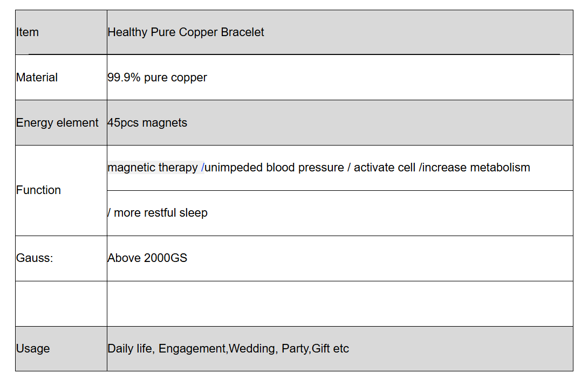Click the "Energy element" label
This screenshot has width=588, height=380.
[57, 123]
